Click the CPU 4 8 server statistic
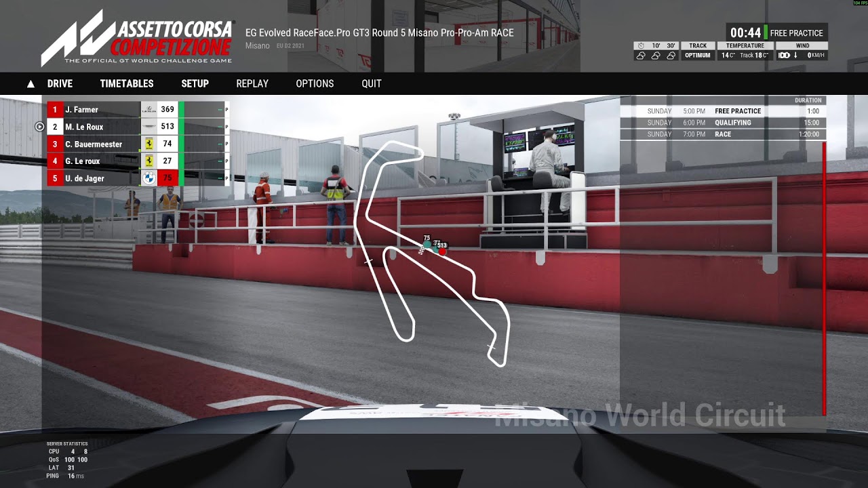 point(67,451)
